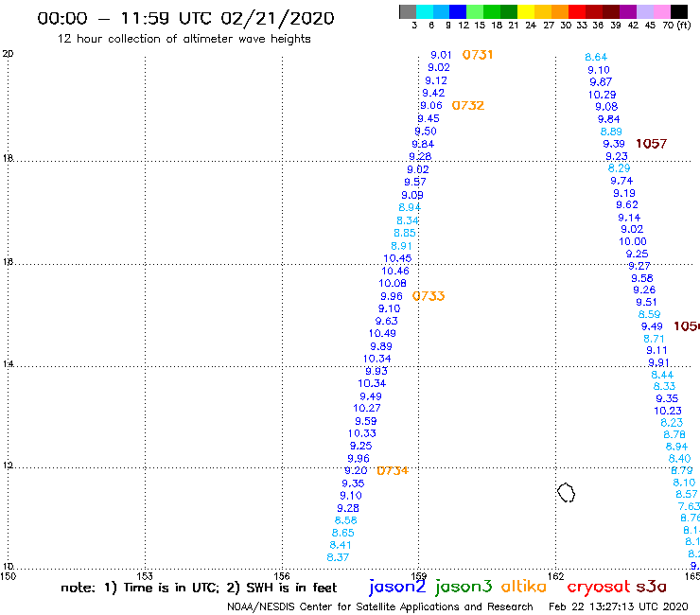Select the wave height value 8.41
This screenshot has width=700, height=615.
click(x=341, y=545)
